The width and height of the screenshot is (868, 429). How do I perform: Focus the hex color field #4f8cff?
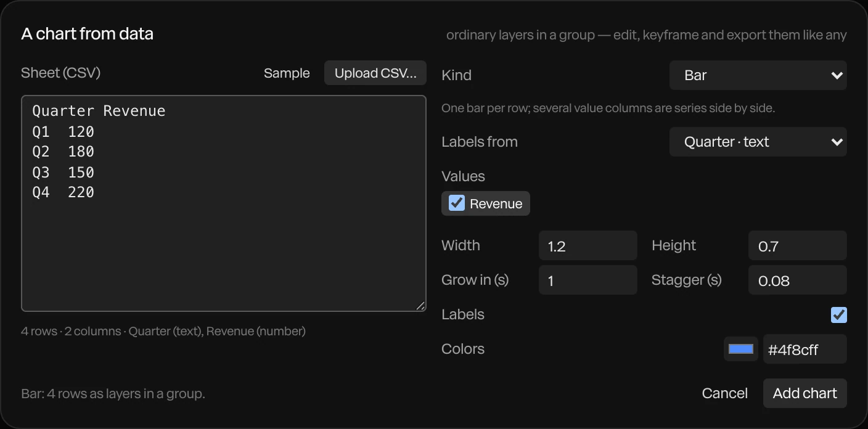click(x=805, y=349)
